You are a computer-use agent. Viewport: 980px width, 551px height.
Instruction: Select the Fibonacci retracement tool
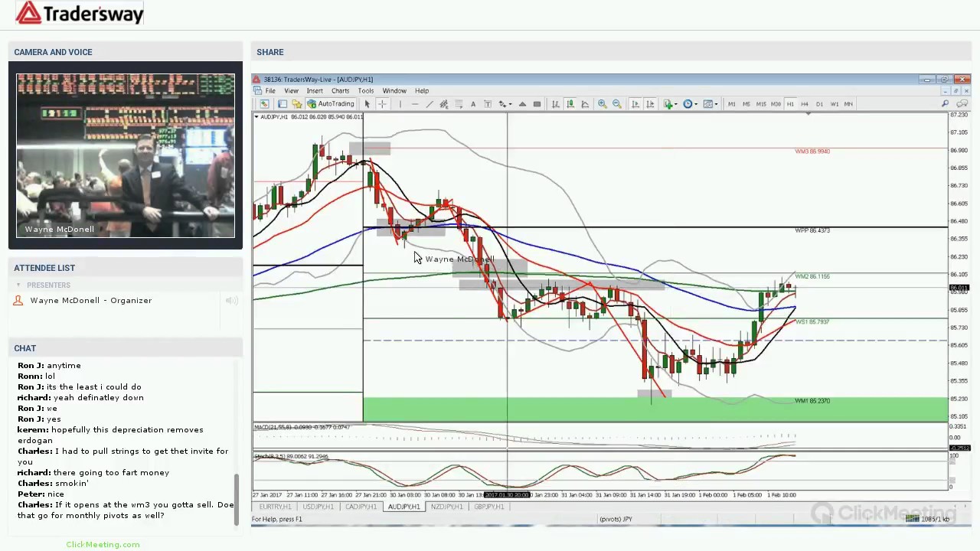459,104
